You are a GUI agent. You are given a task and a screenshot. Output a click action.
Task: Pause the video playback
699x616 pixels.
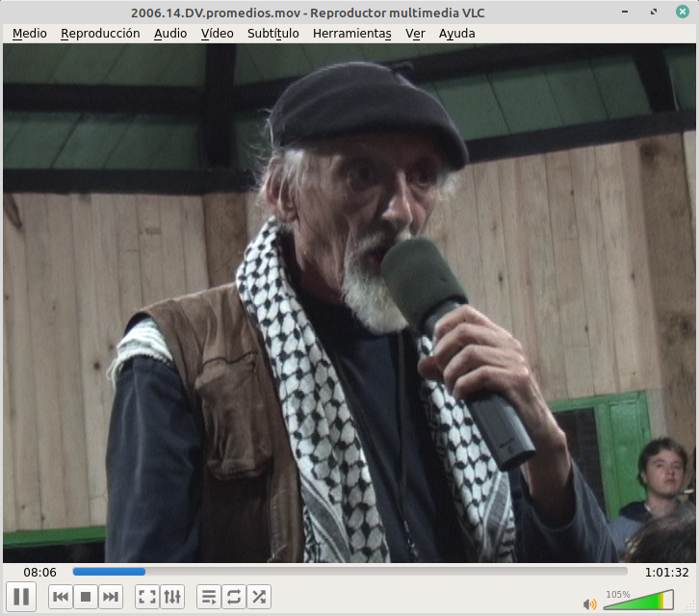click(x=21, y=597)
